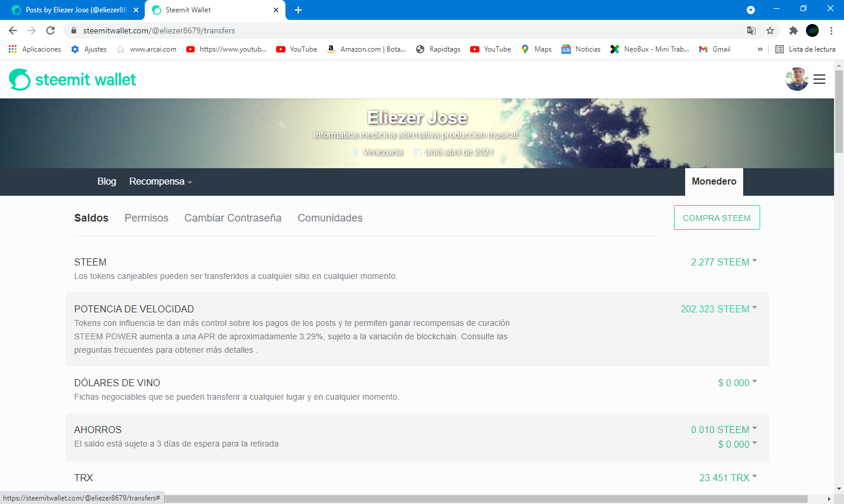
Task: Open the Recompensa dropdown menu
Action: [x=161, y=182]
